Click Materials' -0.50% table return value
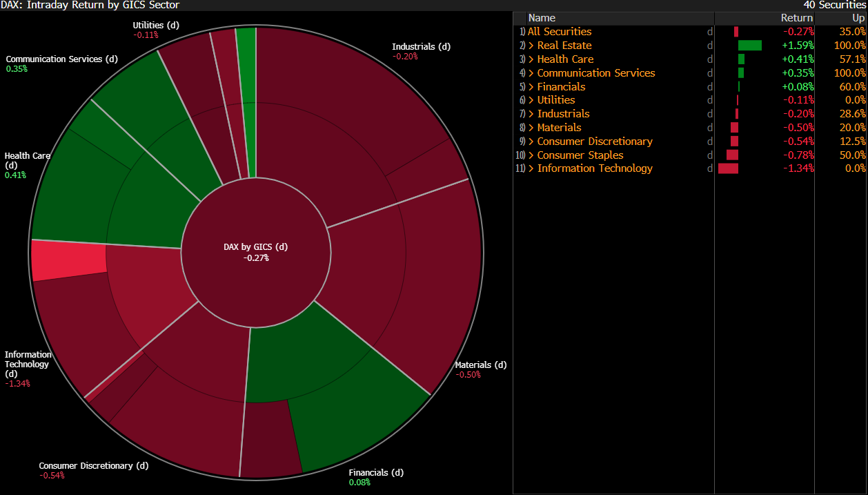This screenshot has height=495, width=868. click(798, 128)
